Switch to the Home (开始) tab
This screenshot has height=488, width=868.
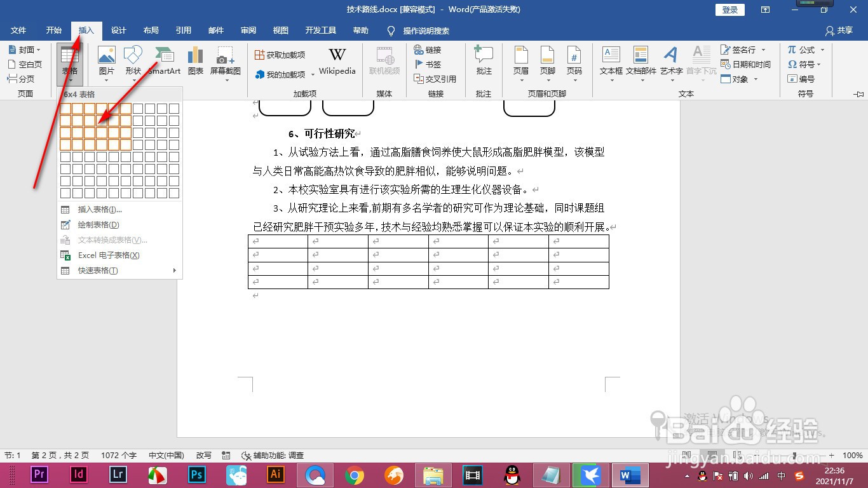(x=53, y=30)
